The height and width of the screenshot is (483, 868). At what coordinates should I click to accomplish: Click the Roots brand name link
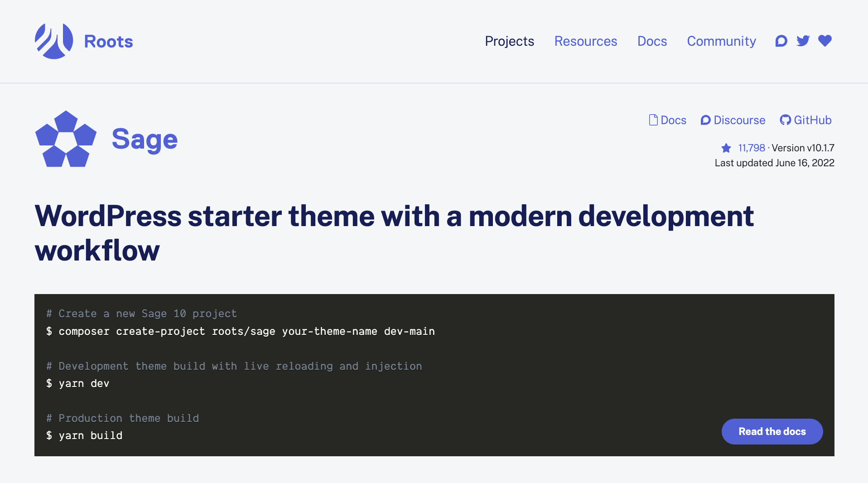pyautogui.click(x=109, y=41)
